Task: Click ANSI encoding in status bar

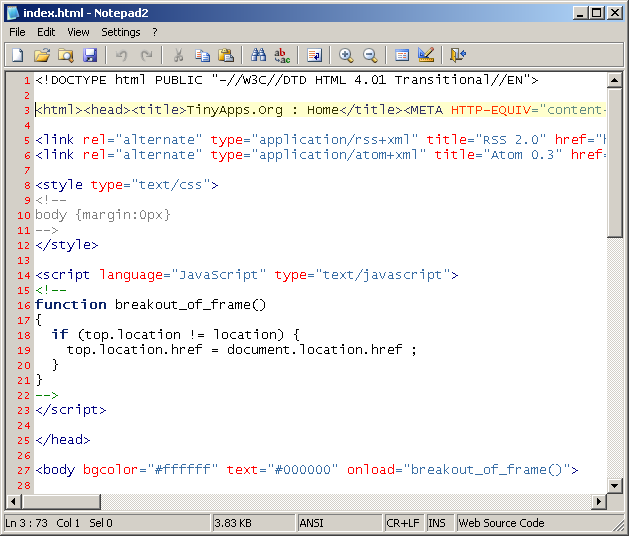Action: click(x=311, y=523)
